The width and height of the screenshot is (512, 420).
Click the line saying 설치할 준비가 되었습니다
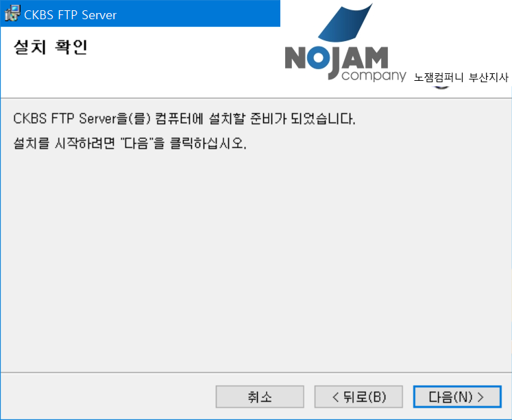pyautogui.click(x=184, y=119)
